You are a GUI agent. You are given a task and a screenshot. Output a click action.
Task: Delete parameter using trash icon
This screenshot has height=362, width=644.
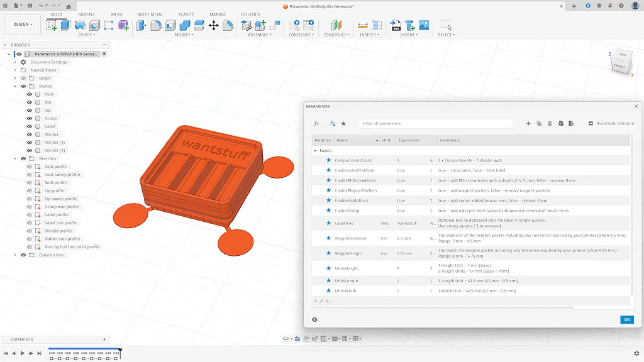(x=550, y=124)
